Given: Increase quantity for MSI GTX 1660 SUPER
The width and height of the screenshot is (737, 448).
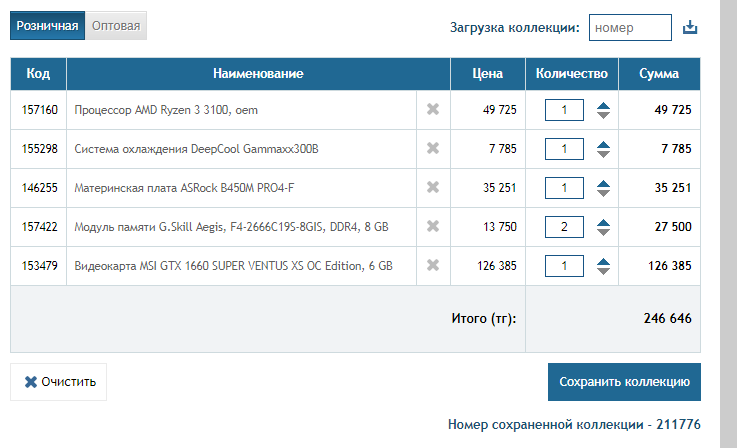Looking at the screenshot, I should click(x=604, y=262).
